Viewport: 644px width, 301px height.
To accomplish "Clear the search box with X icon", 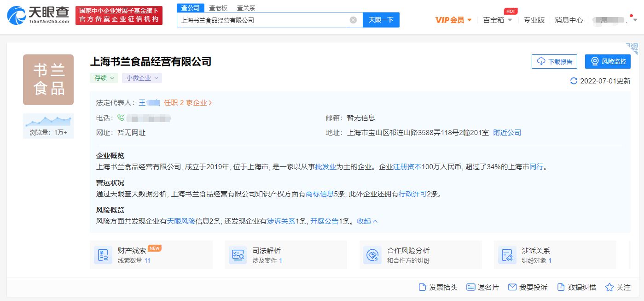I will coord(353,20).
